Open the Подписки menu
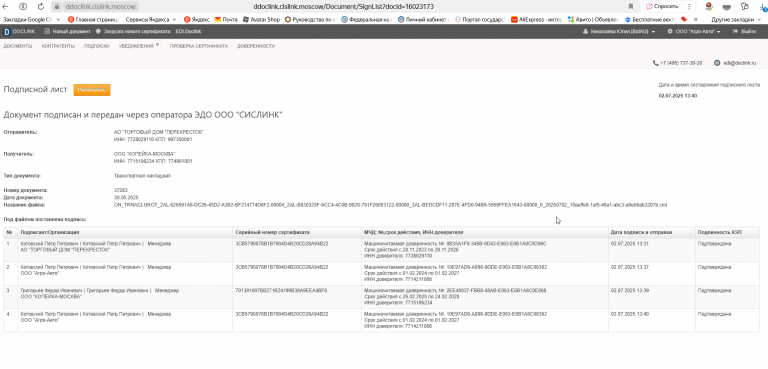 tap(96, 46)
